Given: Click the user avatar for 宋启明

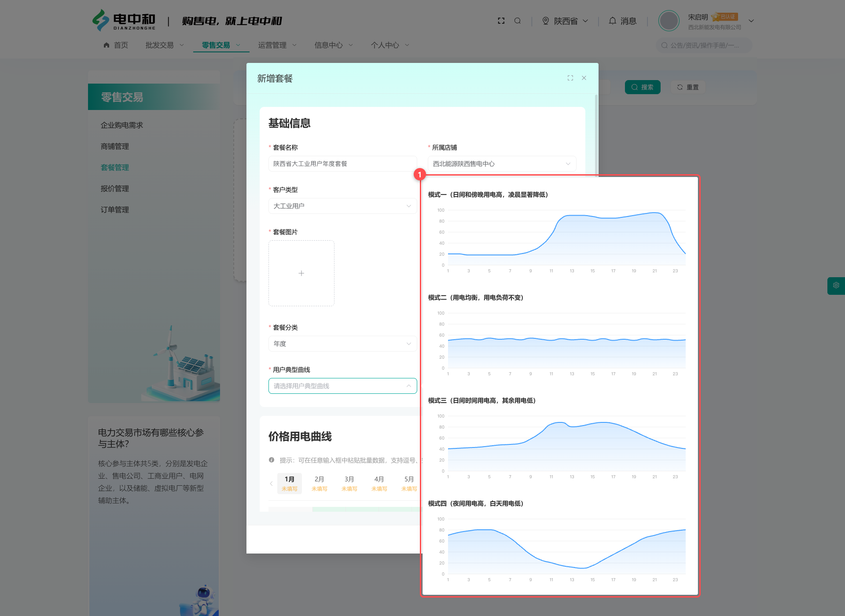Looking at the screenshot, I should click(669, 21).
